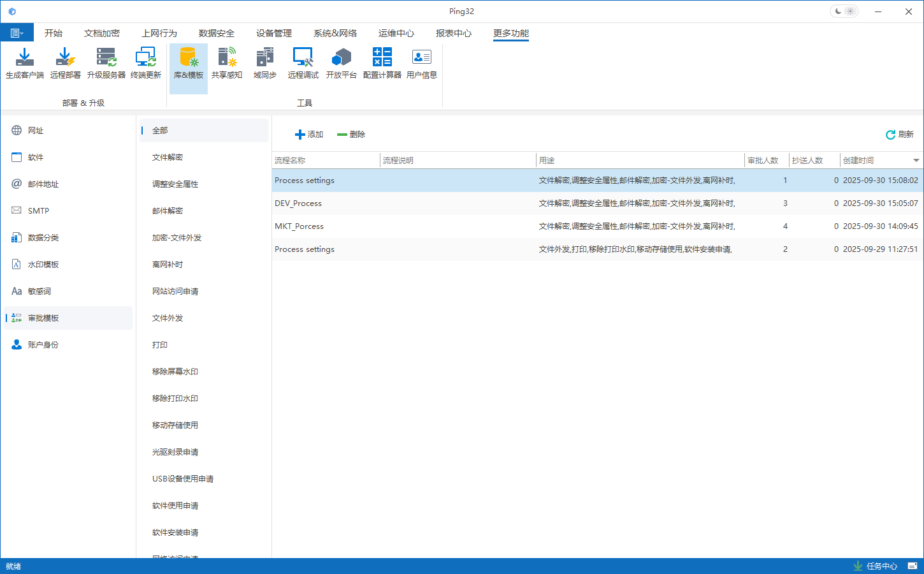Open 任务中心 in the status bar
The width and height of the screenshot is (924, 574).
click(876, 566)
